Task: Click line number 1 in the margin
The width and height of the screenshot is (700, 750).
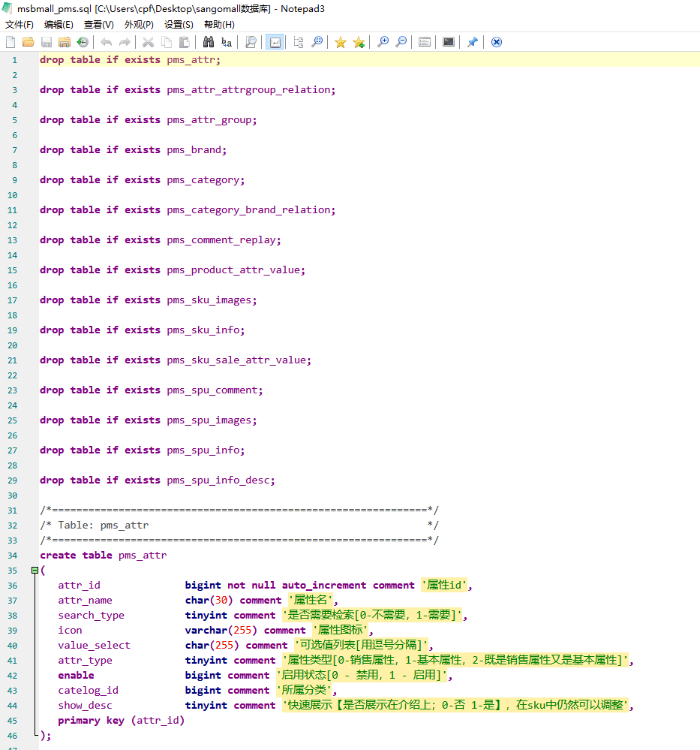Action: pyautogui.click(x=14, y=60)
